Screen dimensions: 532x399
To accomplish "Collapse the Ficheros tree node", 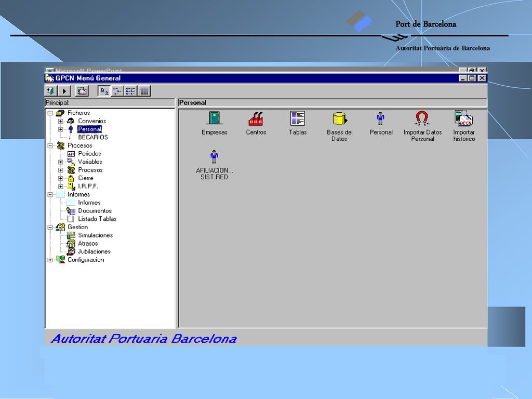I will 50,113.
